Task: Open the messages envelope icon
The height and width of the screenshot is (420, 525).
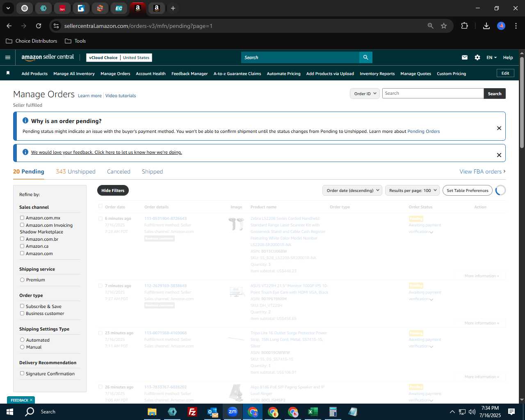Action: (x=465, y=57)
